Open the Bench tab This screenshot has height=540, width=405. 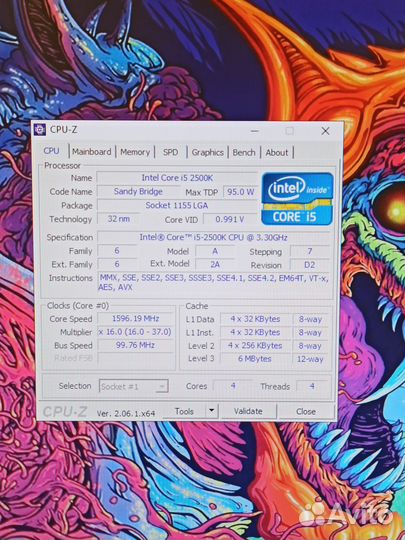pos(244,152)
